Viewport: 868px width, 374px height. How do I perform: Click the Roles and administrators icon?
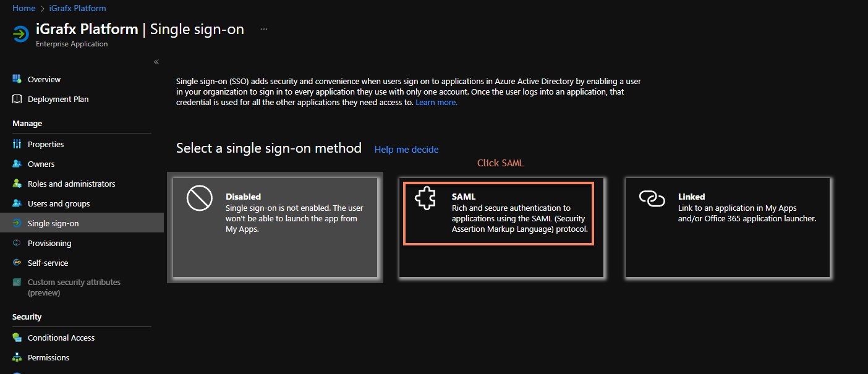[17, 184]
